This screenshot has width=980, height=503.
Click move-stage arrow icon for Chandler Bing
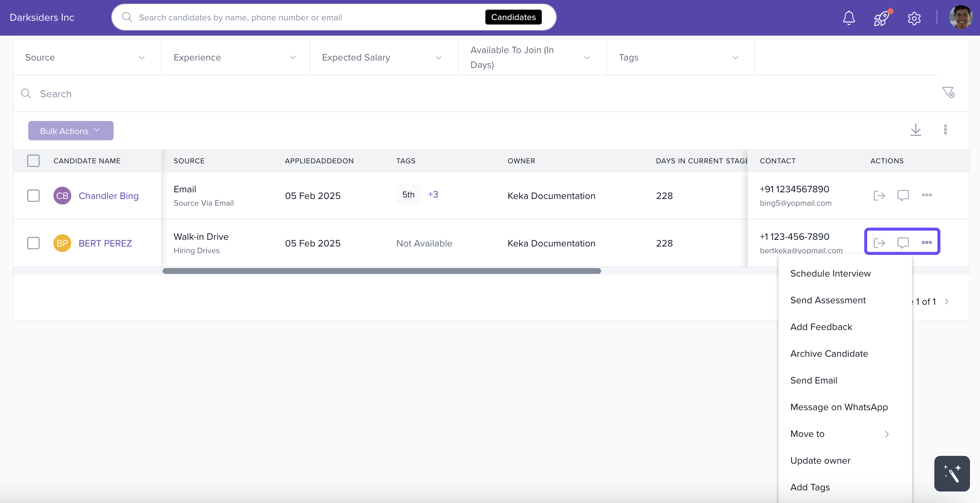pos(879,196)
